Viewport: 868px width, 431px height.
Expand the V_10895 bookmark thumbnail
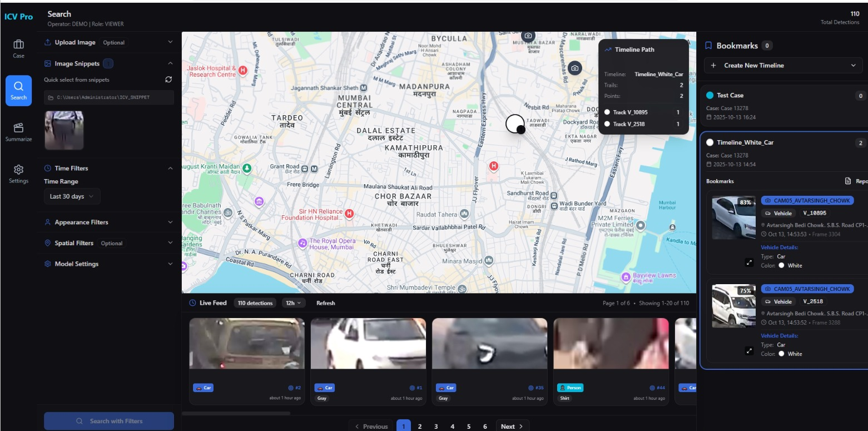[x=749, y=262]
